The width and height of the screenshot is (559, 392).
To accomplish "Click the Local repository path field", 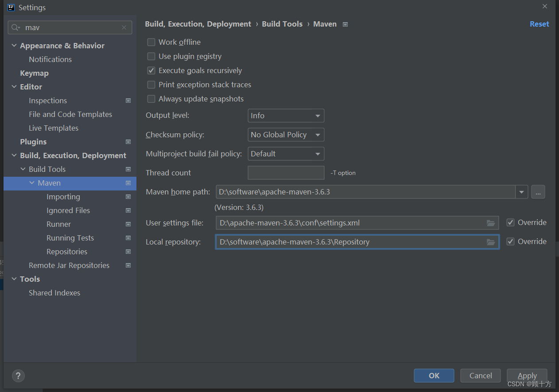I will (x=357, y=242).
